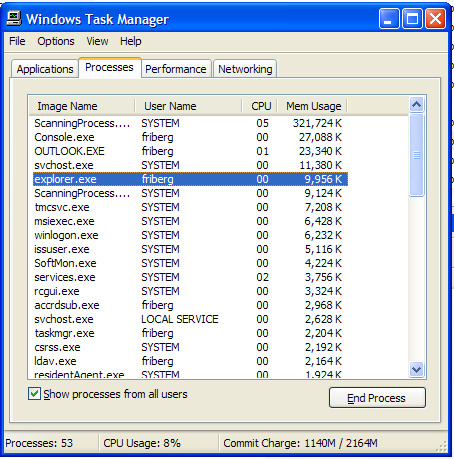This screenshot has height=459, width=454.
Task: Click the Processes: 53 status entry
Action: [x=39, y=443]
